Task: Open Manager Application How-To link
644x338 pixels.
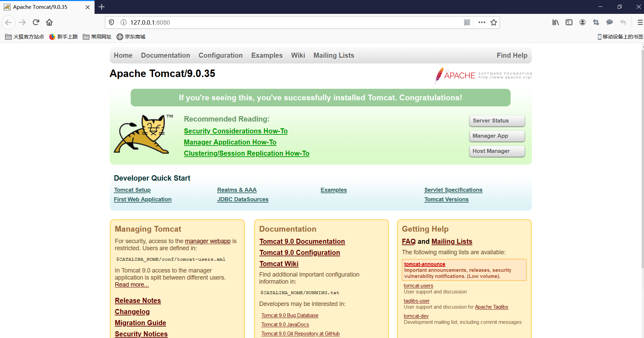Action: [230, 142]
